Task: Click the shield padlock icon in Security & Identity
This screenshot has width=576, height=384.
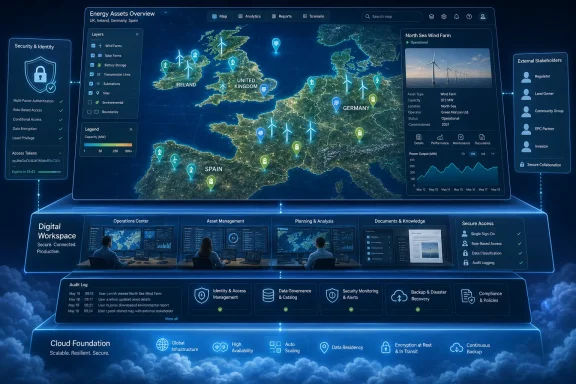Action: (40, 75)
